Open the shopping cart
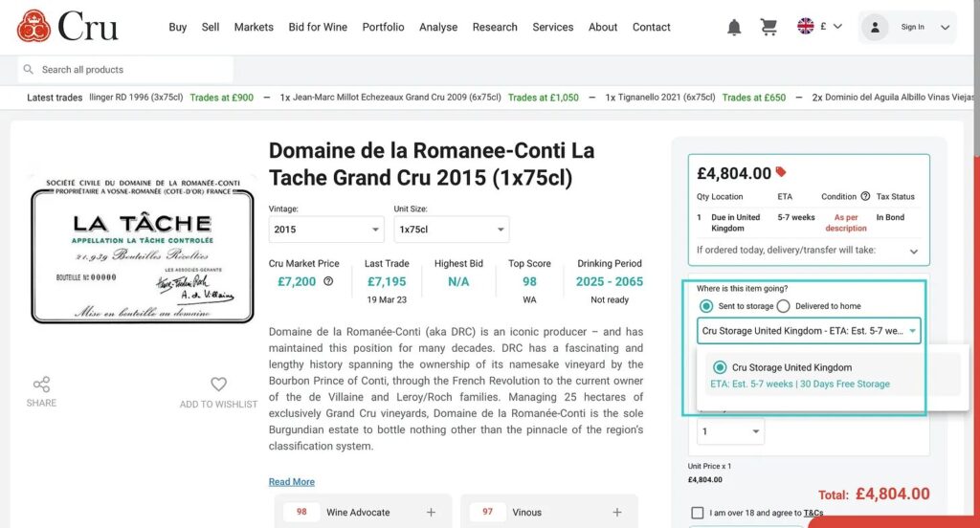The image size is (980, 528). click(x=768, y=27)
